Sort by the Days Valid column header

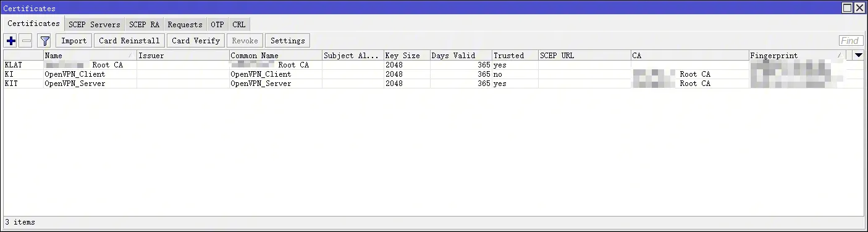click(461, 55)
